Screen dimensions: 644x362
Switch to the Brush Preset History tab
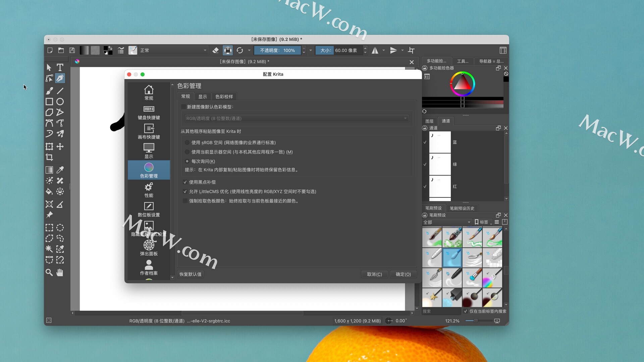point(462,208)
